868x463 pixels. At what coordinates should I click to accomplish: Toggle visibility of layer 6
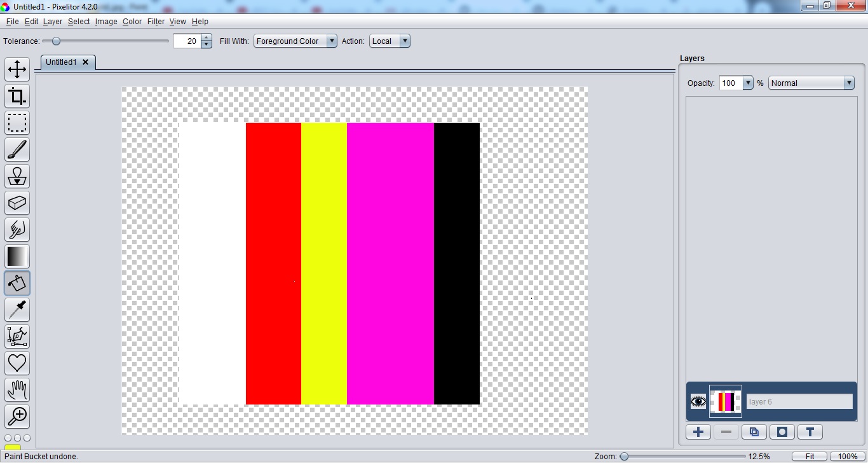[698, 401]
